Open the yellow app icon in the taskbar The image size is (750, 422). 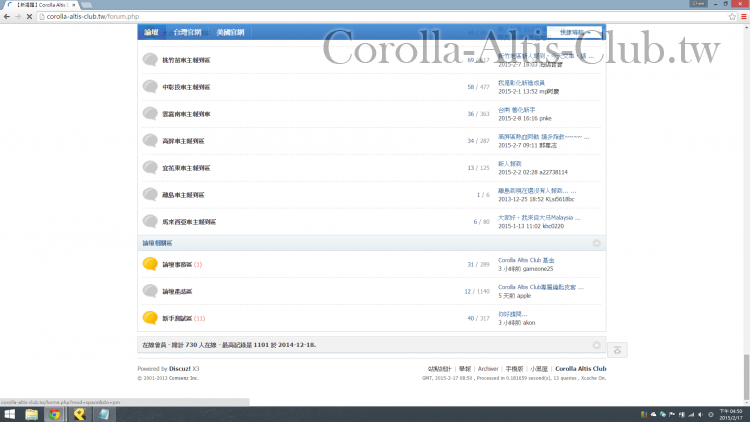[x=79, y=414]
